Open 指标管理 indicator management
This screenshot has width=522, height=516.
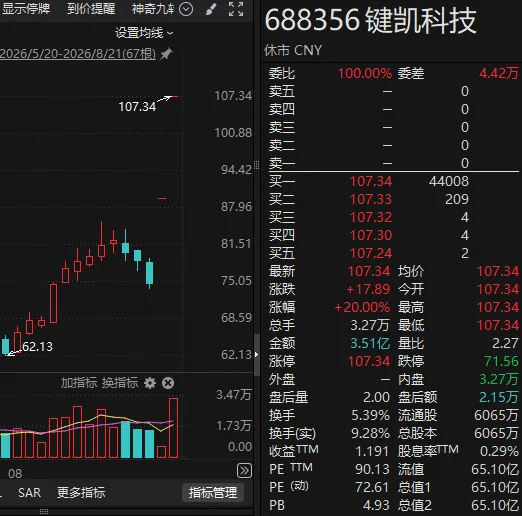tap(213, 493)
